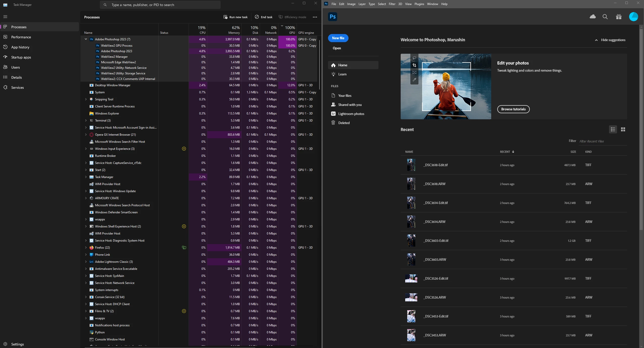Open Photoshop search magnifier icon
This screenshot has height=348, width=644.
point(605,17)
